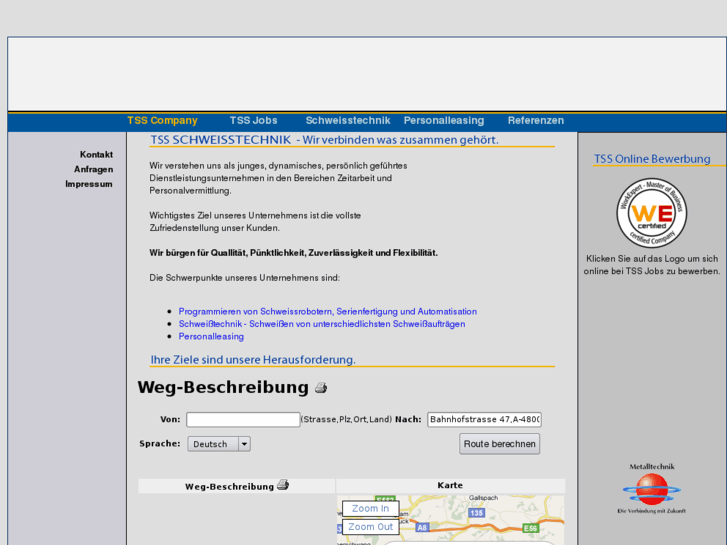Click Zoom In on the map
Screen dimensions: 727x545
[370, 509]
